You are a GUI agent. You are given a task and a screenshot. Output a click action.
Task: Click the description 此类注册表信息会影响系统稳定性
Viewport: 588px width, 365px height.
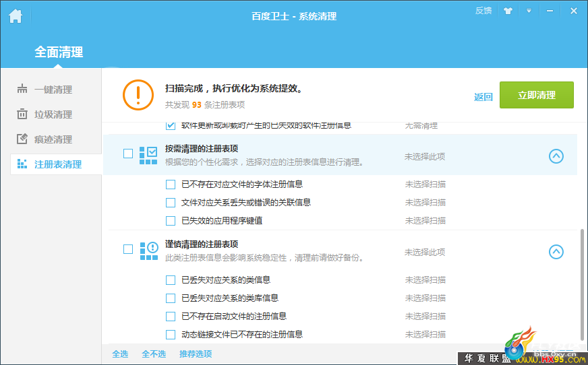(264, 258)
